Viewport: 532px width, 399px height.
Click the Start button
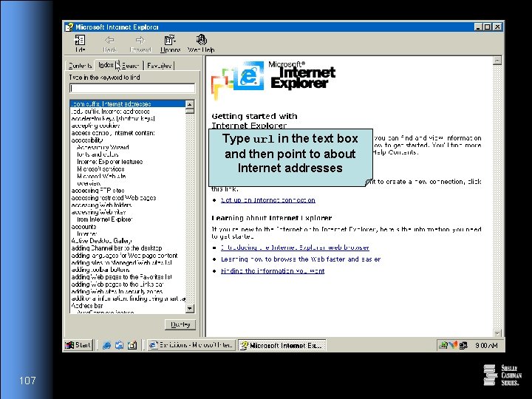78,345
